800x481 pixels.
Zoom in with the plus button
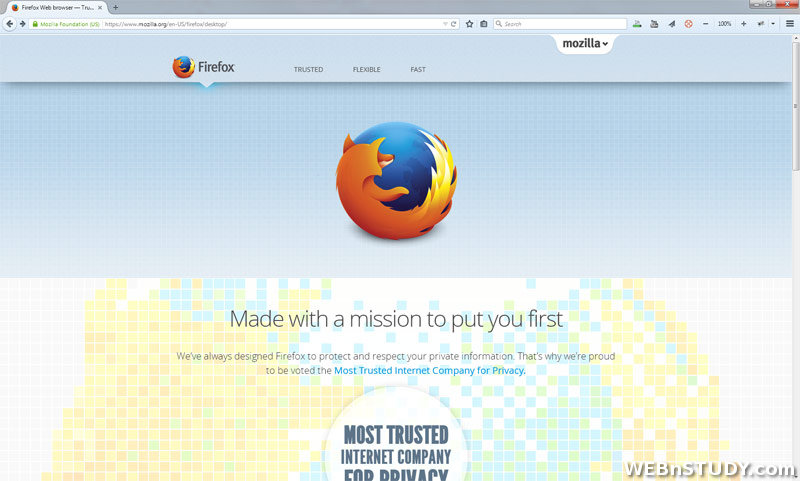(x=743, y=24)
